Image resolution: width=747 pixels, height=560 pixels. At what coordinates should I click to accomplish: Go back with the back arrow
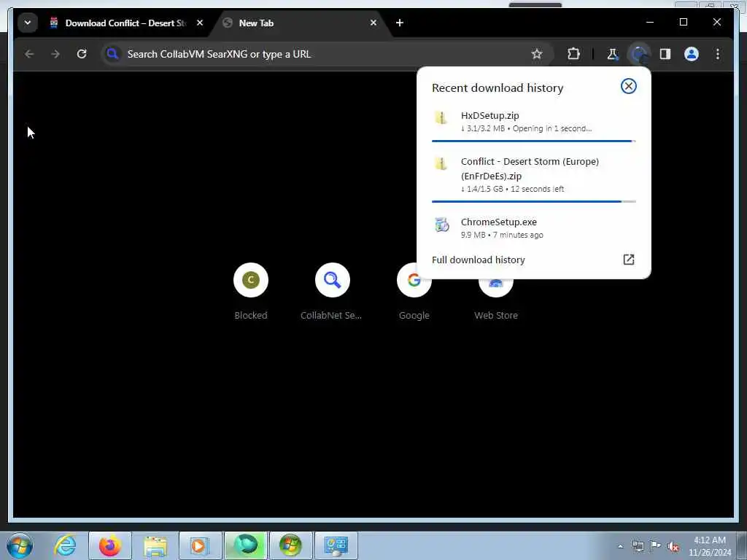pyautogui.click(x=29, y=54)
